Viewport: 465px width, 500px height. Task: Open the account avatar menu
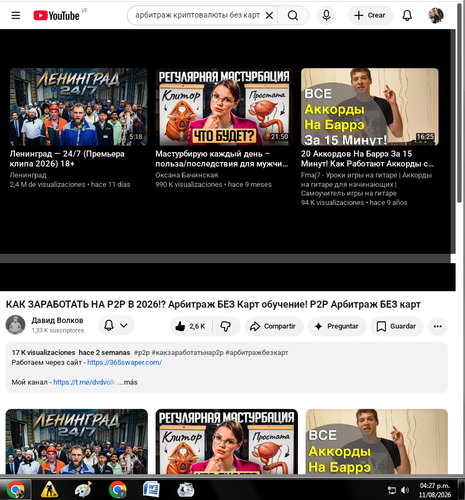[436, 15]
